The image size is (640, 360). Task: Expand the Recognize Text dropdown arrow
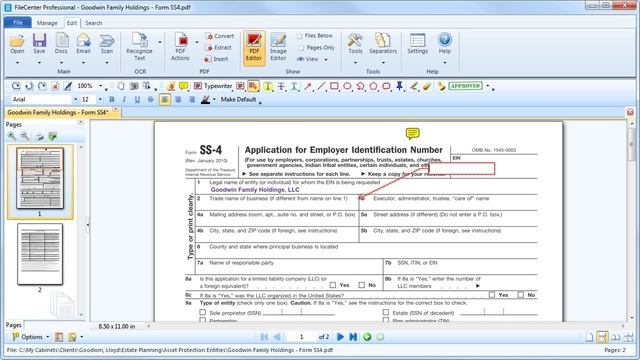pos(160,42)
